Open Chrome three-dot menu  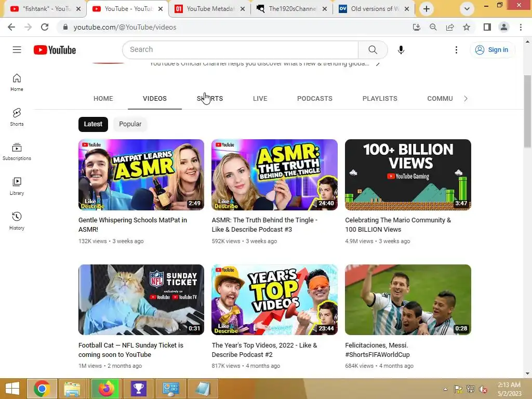coord(521,27)
